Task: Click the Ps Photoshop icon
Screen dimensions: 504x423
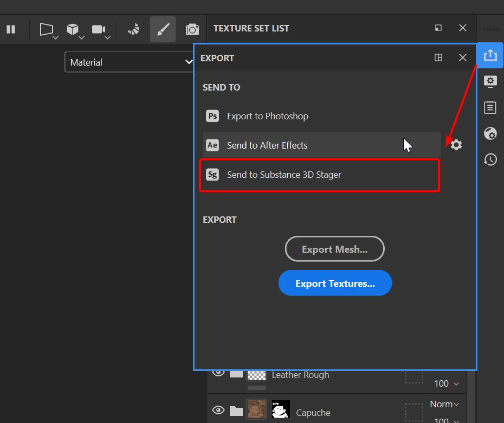Action: pyautogui.click(x=212, y=116)
